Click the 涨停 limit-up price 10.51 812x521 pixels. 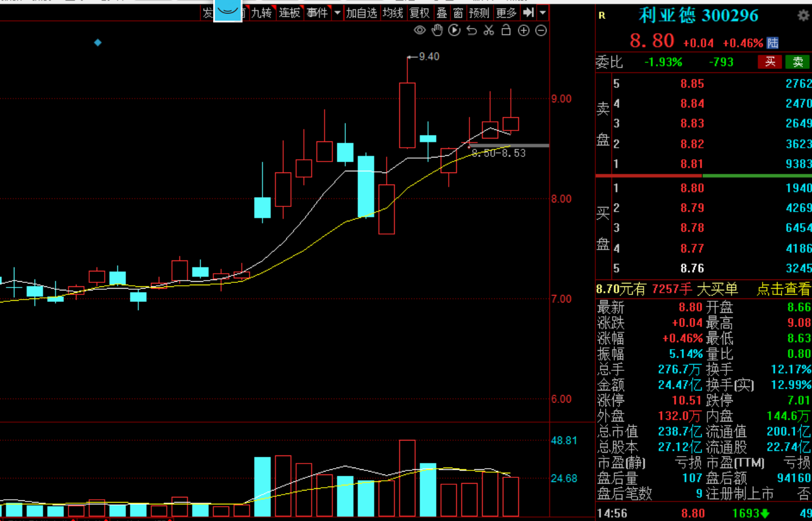click(x=687, y=400)
